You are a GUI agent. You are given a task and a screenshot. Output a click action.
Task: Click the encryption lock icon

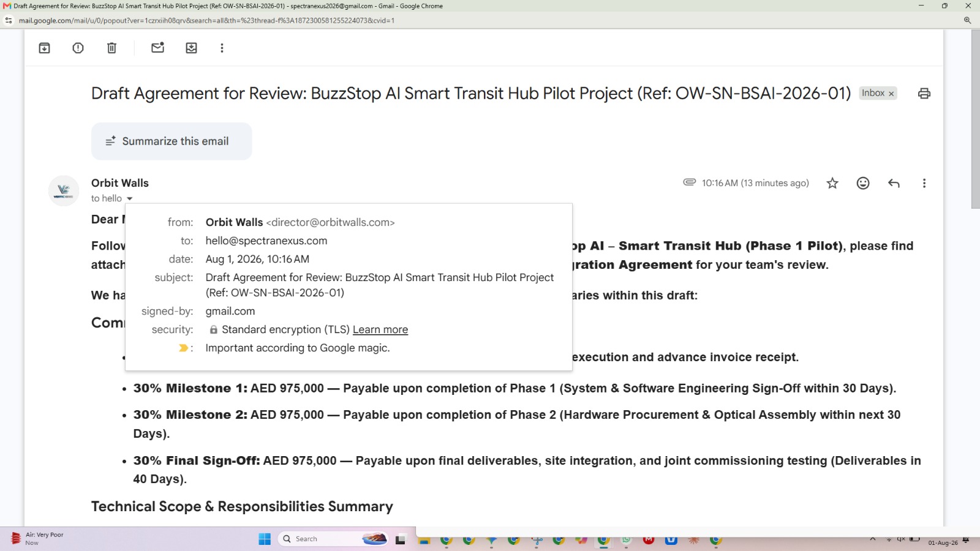(x=213, y=329)
